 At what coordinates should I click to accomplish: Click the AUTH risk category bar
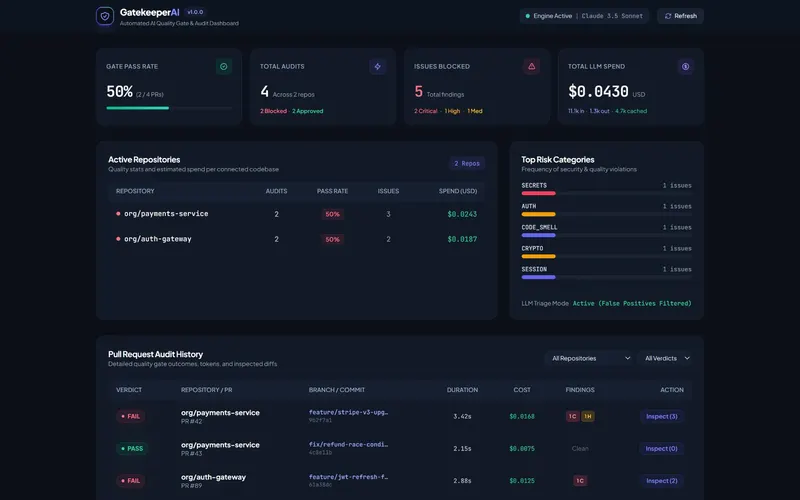tap(606, 214)
